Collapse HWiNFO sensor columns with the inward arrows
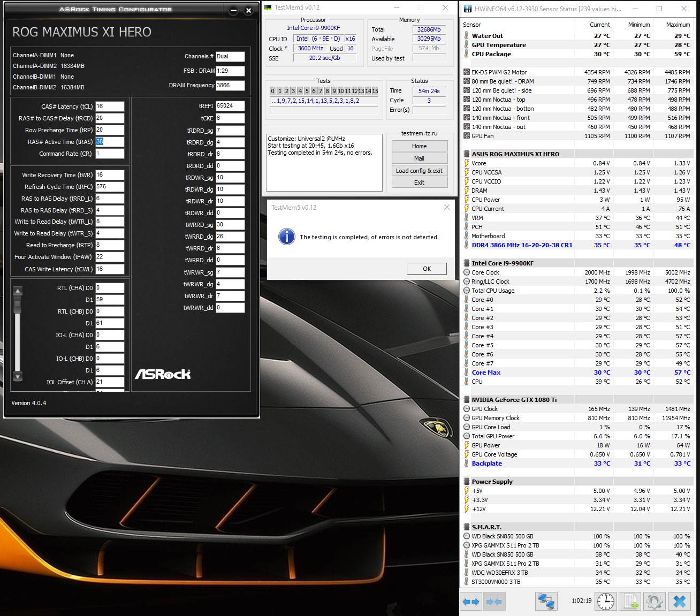This screenshot has height=616, width=700. click(x=494, y=602)
